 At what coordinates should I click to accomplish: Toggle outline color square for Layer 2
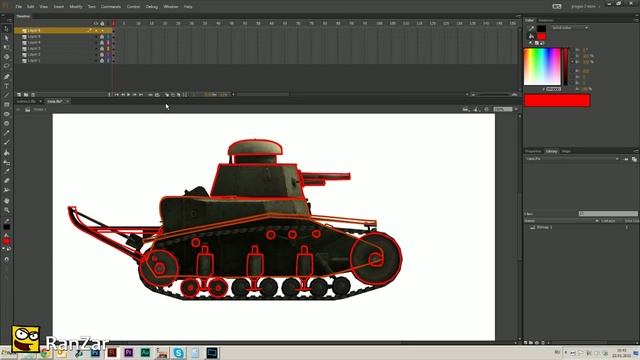coord(108,54)
